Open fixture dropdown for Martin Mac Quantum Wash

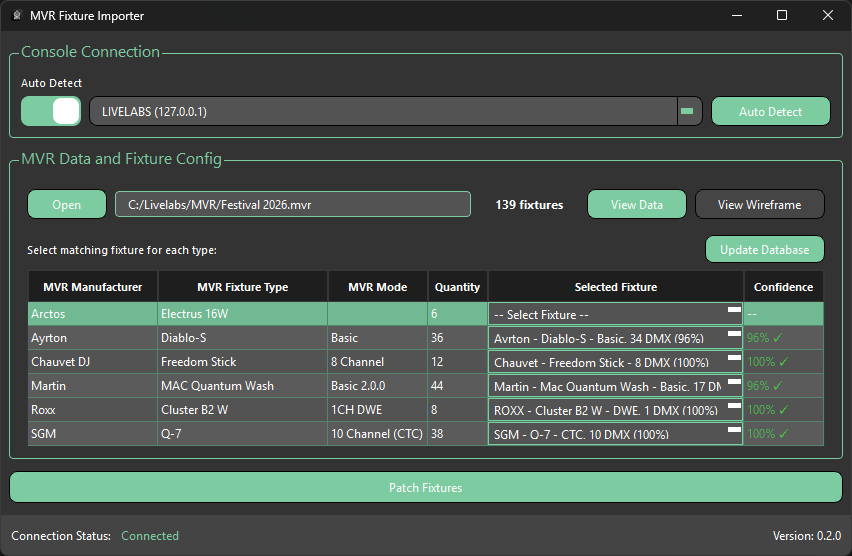616,386
